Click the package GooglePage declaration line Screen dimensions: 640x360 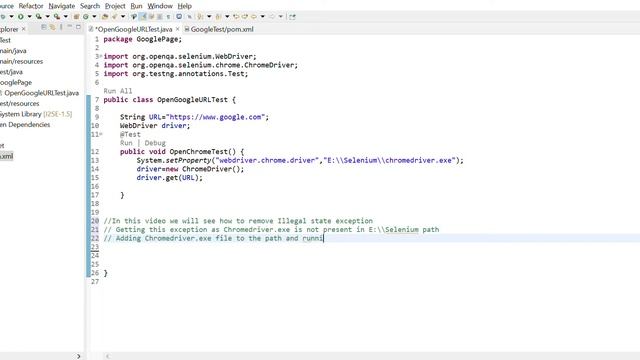click(x=142, y=39)
